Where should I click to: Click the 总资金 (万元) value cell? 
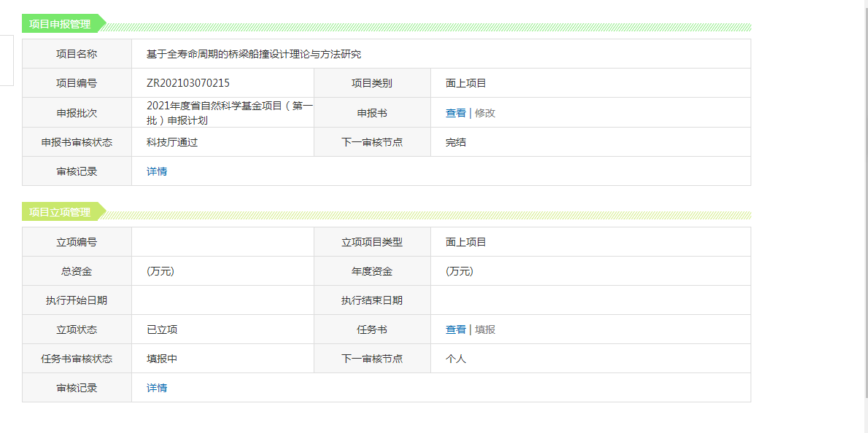pyautogui.click(x=222, y=271)
